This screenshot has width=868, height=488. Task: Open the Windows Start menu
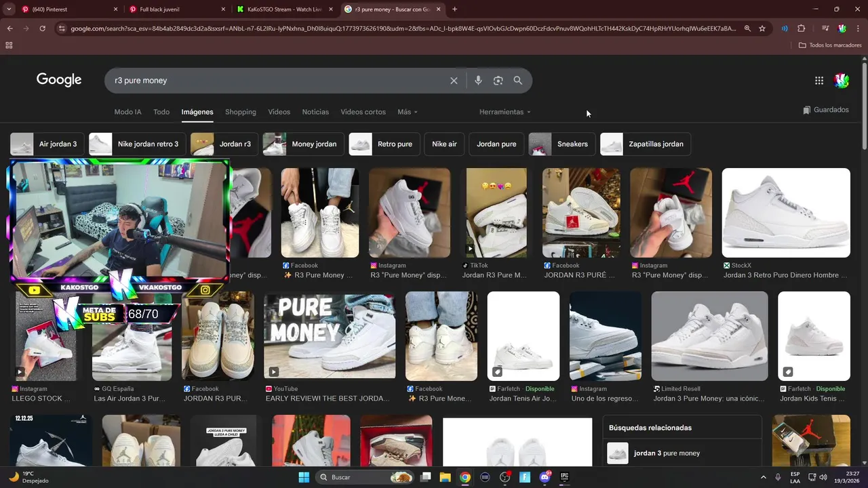[x=303, y=477]
